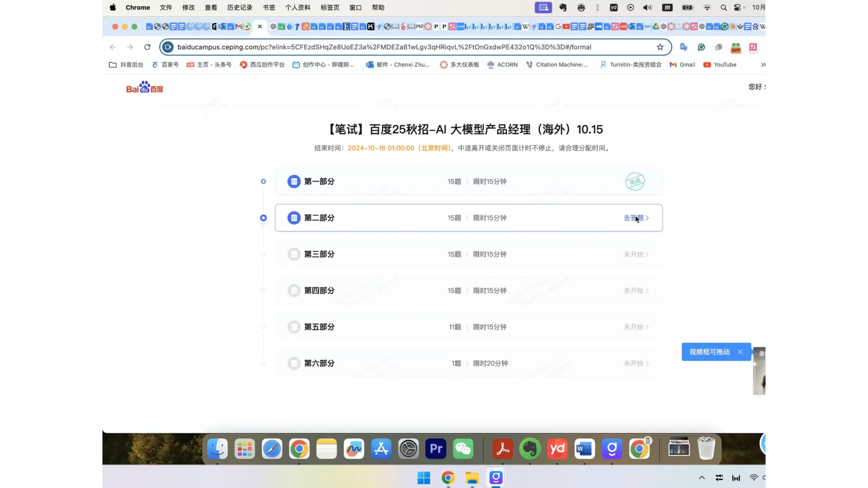Open the Gmail bookmark
This screenshot has width=868, height=488.
[x=682, y=65]
